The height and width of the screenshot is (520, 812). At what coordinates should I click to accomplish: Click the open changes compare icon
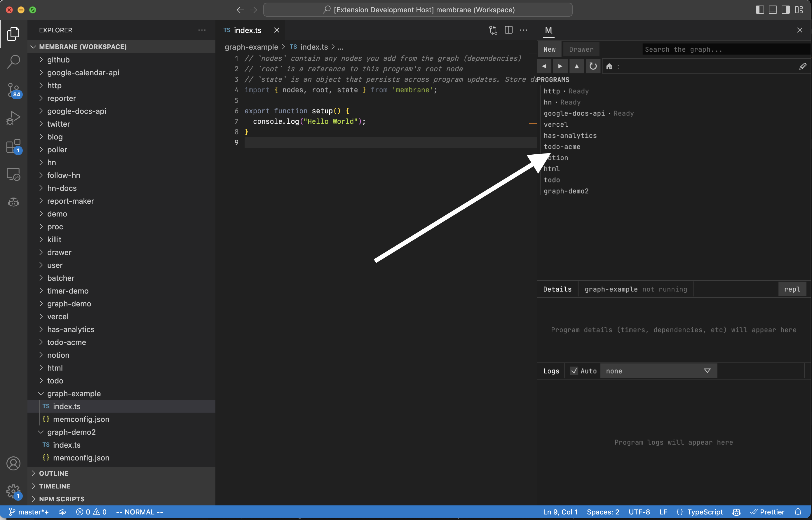click(493, 30)
